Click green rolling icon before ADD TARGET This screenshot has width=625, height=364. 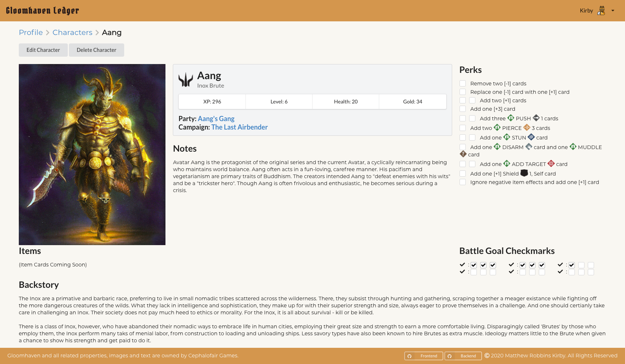(x=507, y=163)
